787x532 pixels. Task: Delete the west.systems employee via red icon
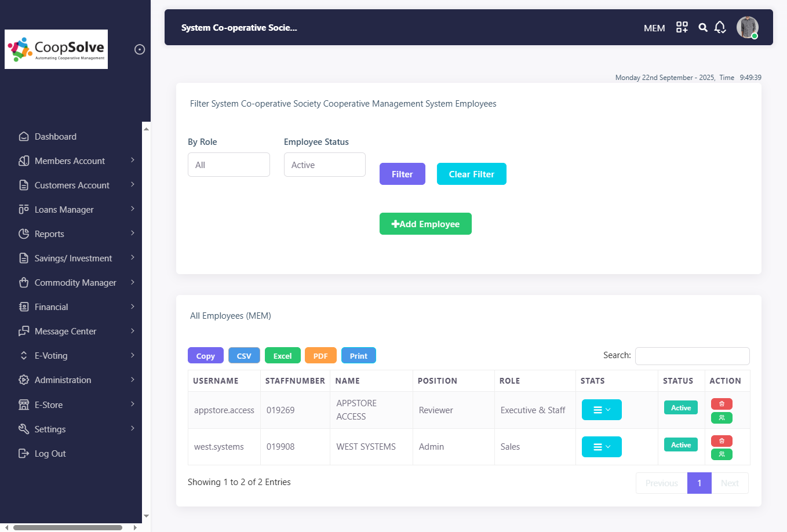click(x=722, y=441)
